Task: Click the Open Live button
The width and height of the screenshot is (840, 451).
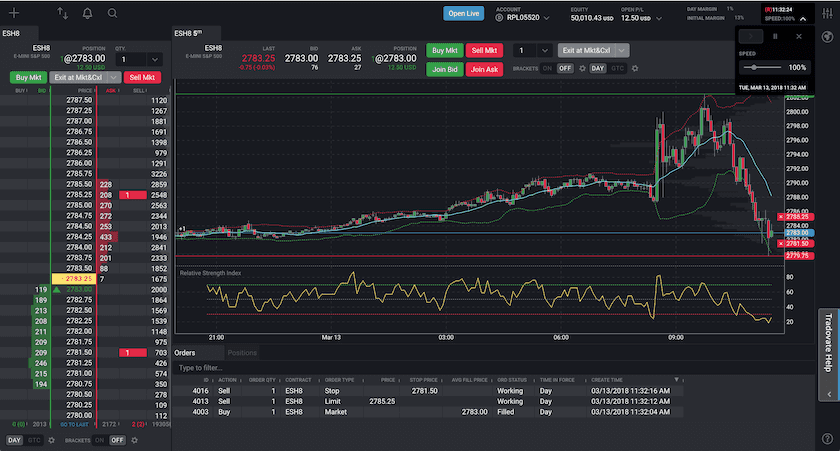Action: tap(464, 14)
